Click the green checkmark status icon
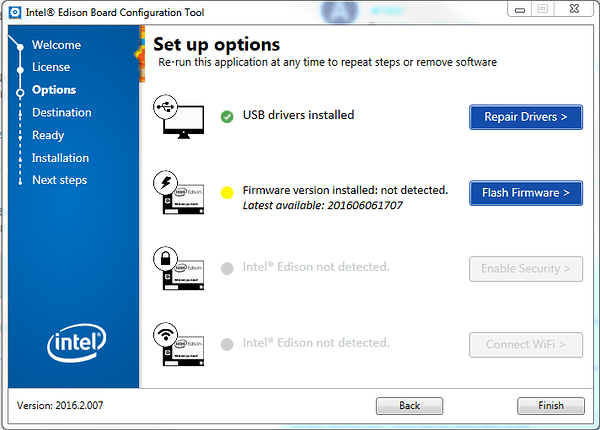Image resolution: width=600 pixels, height=430 pixels. 227,117
